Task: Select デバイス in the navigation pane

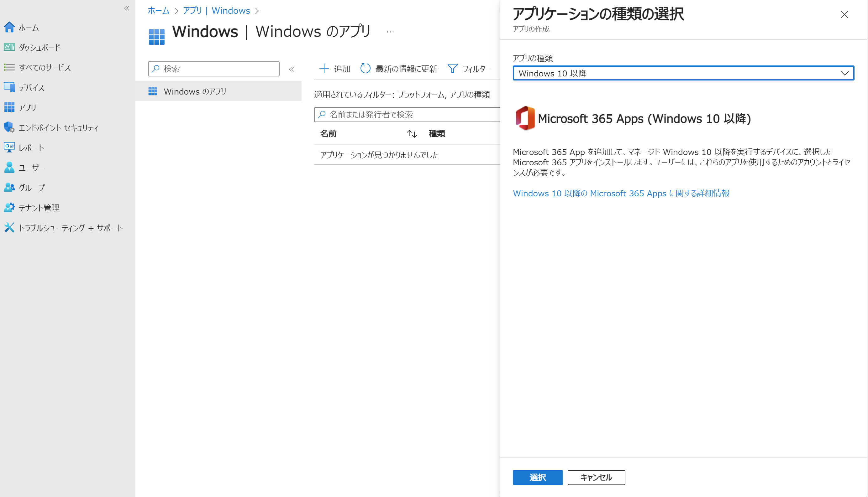Action: (9, 87)
